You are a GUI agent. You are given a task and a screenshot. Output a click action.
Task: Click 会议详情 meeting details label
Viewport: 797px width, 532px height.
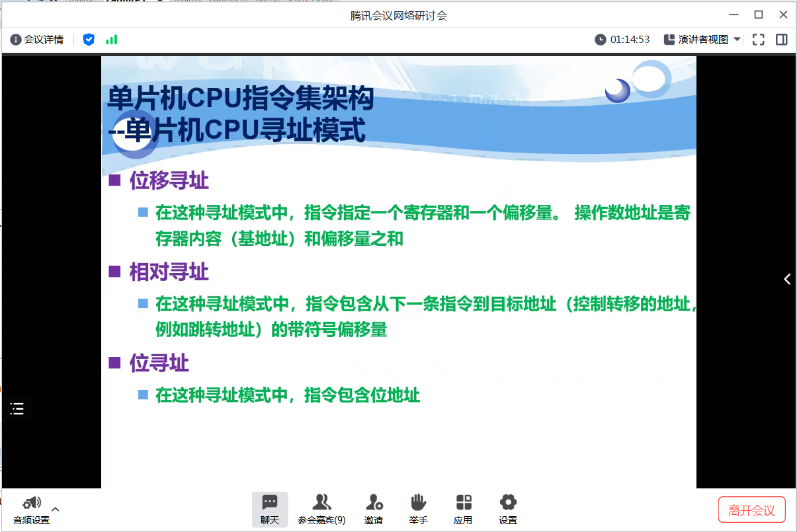click(44, 40)
